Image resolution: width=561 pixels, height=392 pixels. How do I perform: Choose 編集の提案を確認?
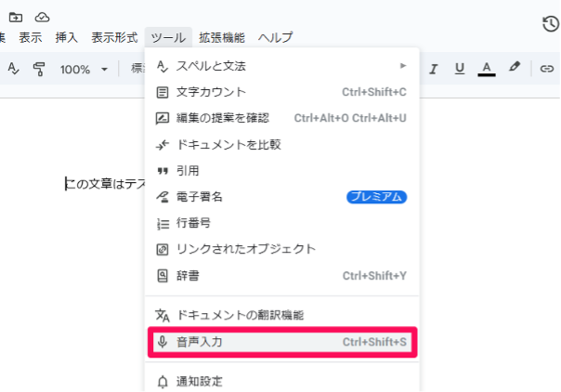coord(282,118)
